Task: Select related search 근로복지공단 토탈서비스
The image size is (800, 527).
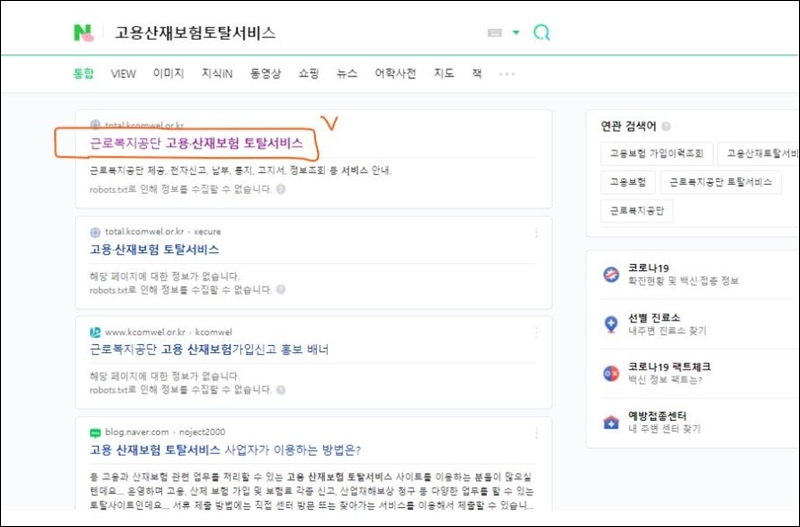Action: coord(720,182)
